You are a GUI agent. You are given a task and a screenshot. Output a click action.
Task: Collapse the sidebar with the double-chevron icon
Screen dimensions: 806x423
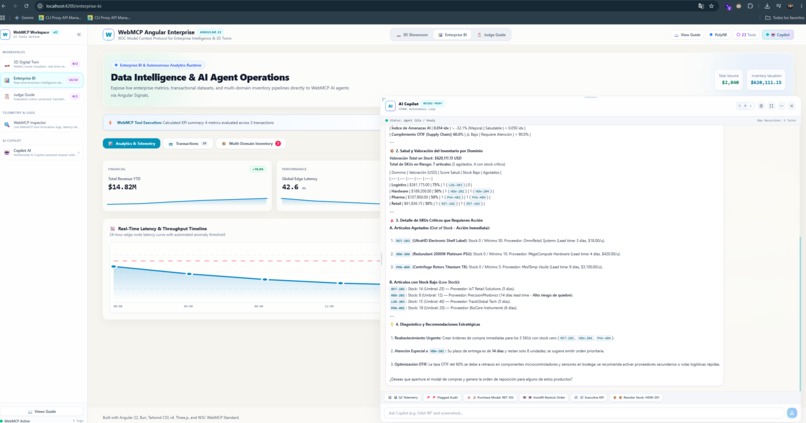[79, 34]
